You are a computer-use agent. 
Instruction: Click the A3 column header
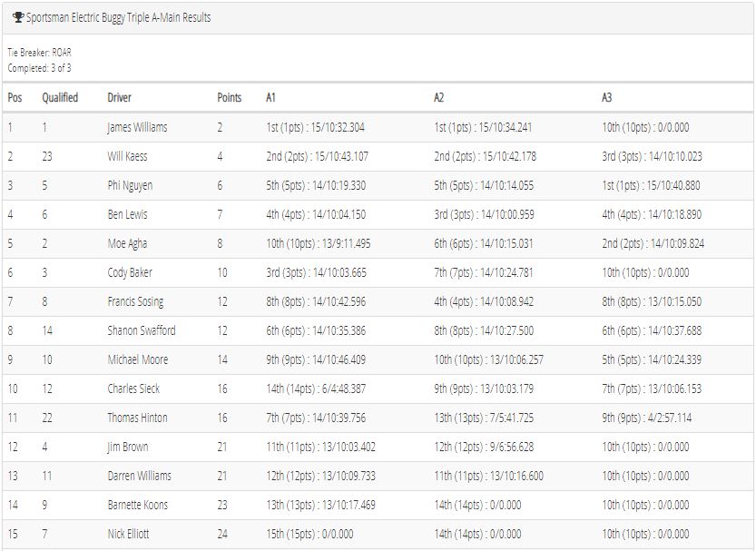(x=606, y=97)
